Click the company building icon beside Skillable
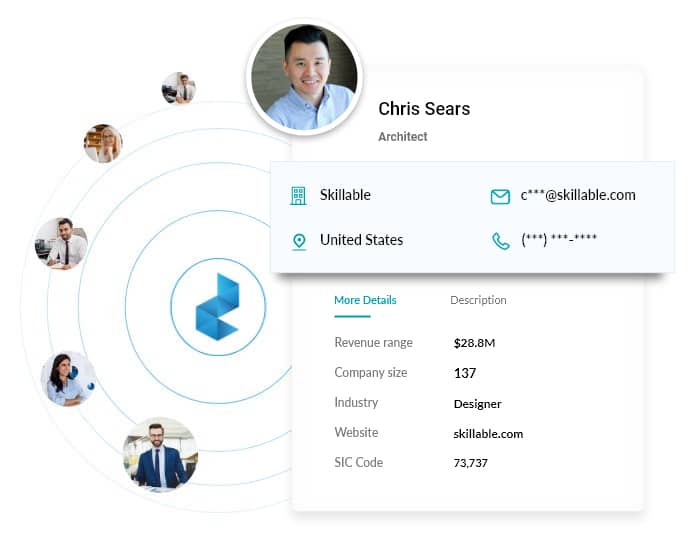Screen dimensions: 693x539 (298, 196)
